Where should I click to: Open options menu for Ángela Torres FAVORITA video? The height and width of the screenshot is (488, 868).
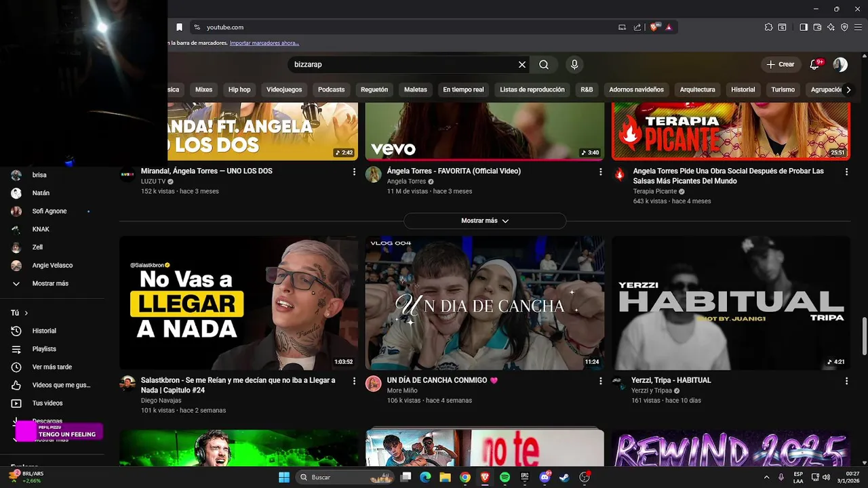(x=600, y=172)
